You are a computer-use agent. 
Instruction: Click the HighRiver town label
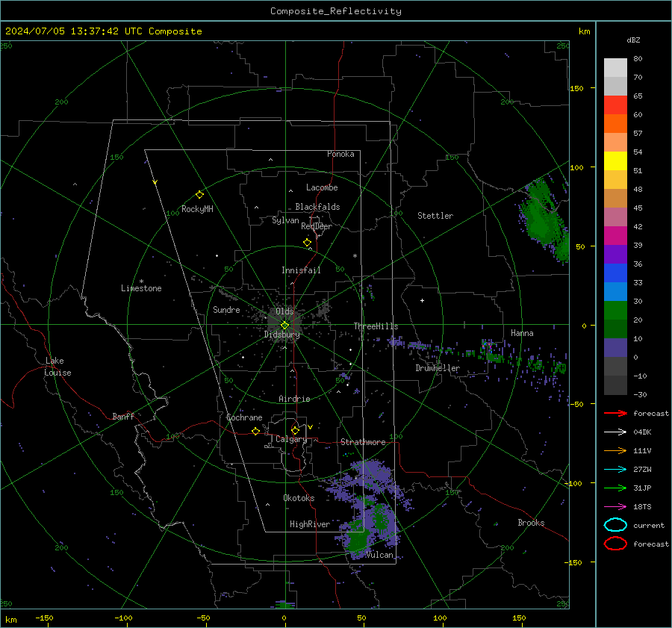[x=310, y=524]
